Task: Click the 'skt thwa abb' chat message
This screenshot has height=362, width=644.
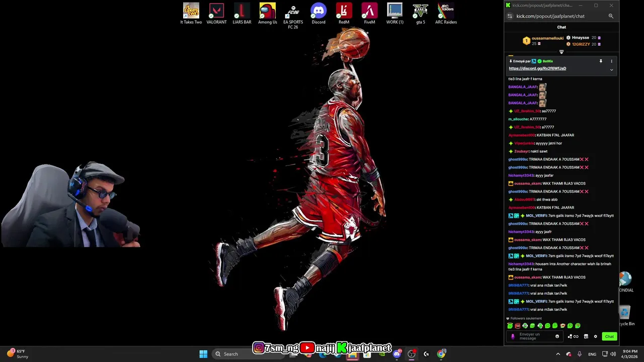Action: pyautogui.click(x=547, y=200)
